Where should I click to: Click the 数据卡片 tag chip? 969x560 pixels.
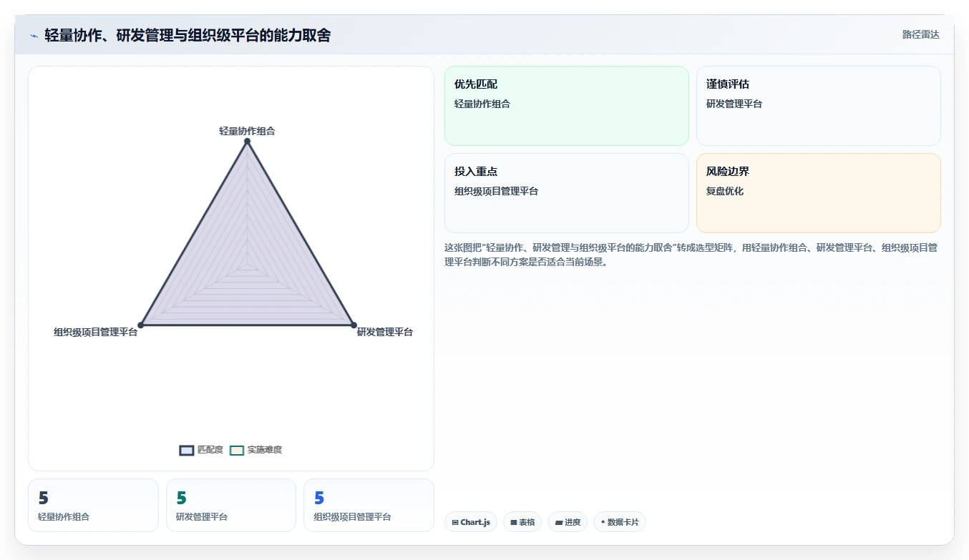click(x=620, y=522)
